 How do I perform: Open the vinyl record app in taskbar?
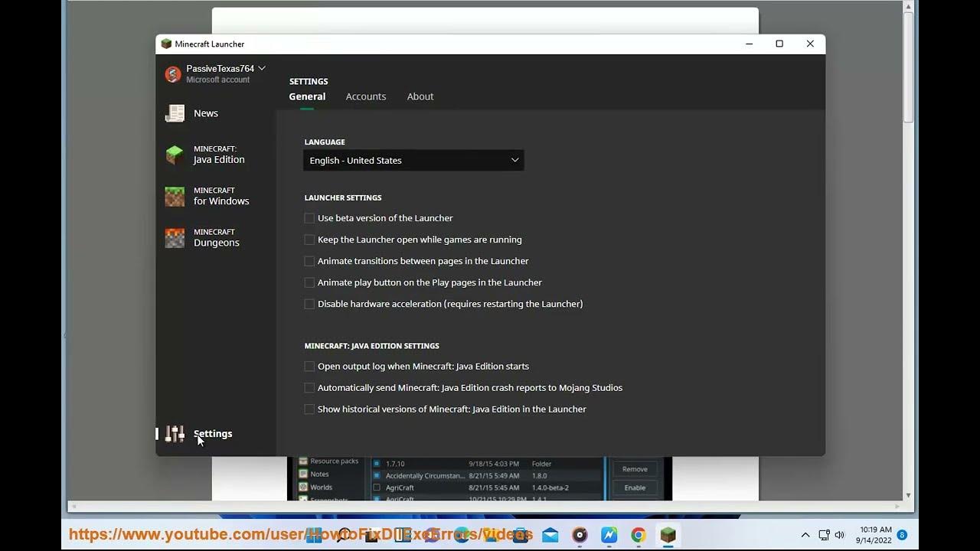[x=580, y=535]
